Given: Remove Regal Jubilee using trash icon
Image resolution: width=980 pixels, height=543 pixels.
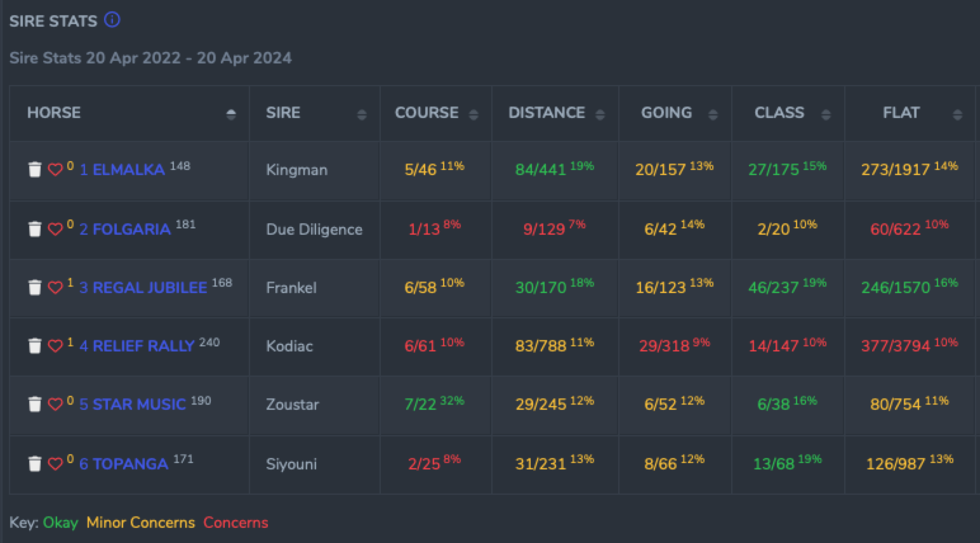Looking at the screenshot, I should pyautogui.click(x=35, y=287).
